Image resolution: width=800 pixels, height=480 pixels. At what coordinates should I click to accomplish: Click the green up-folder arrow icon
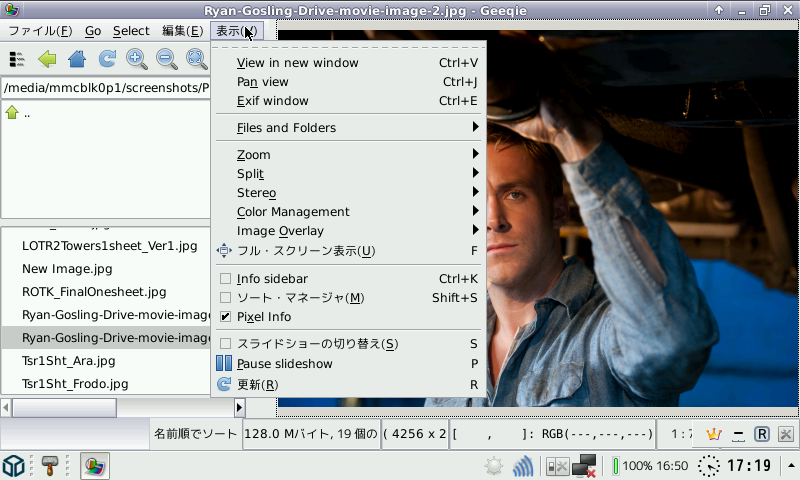(12, 112)
